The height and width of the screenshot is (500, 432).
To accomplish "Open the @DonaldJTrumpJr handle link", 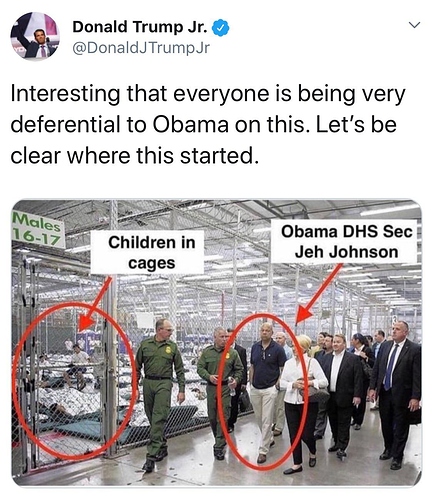I will 141,48.
